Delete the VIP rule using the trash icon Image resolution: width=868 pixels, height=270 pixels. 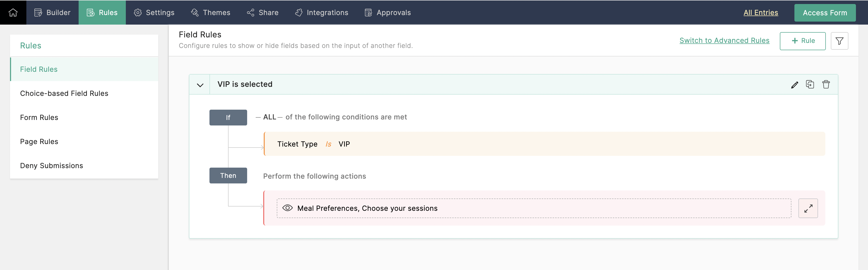click(x=826, y=85)
